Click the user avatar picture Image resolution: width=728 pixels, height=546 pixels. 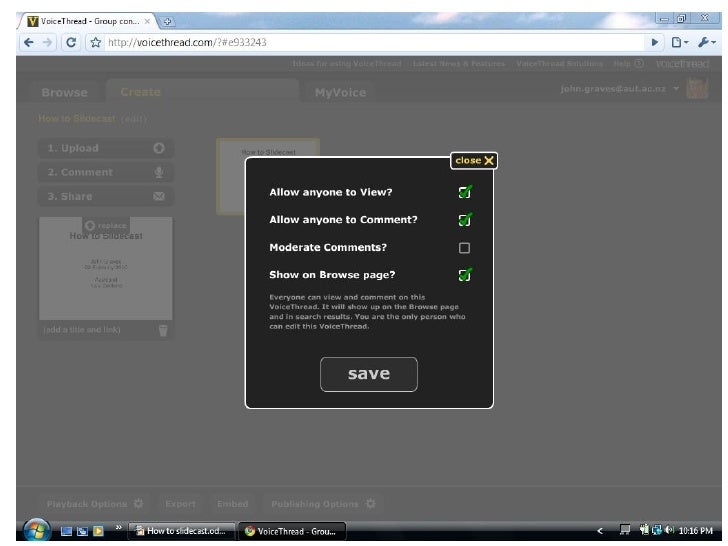coord(697,88)
